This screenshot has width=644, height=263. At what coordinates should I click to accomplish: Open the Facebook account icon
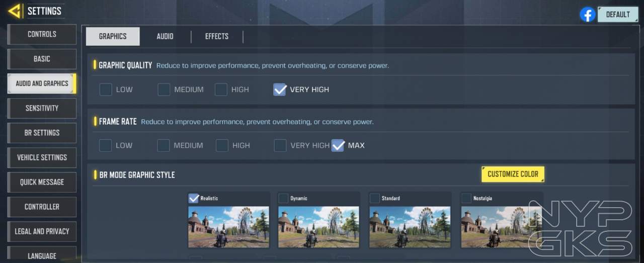587,15
